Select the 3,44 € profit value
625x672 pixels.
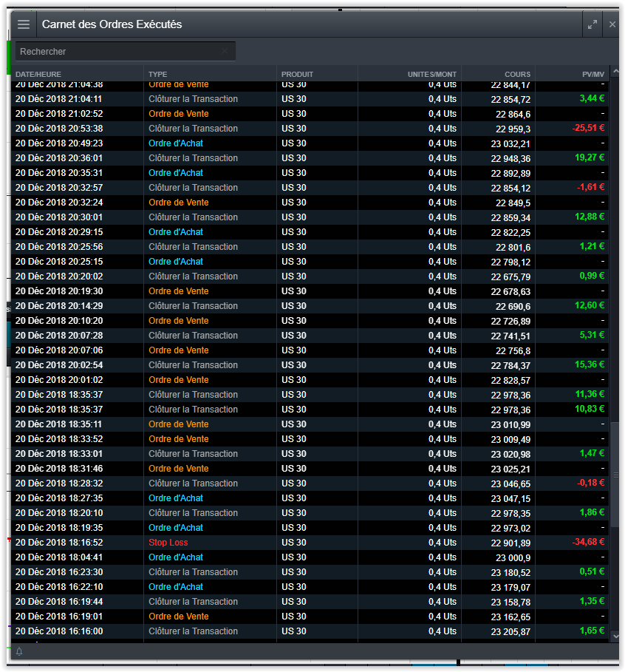click(x=592, y=98)
